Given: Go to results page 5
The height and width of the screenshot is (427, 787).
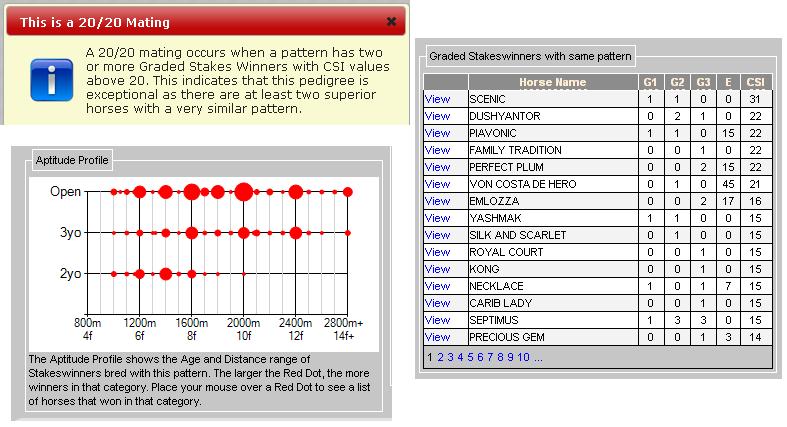Looking at the screenshot, I should pyautogui.click(x=470, y=357).
